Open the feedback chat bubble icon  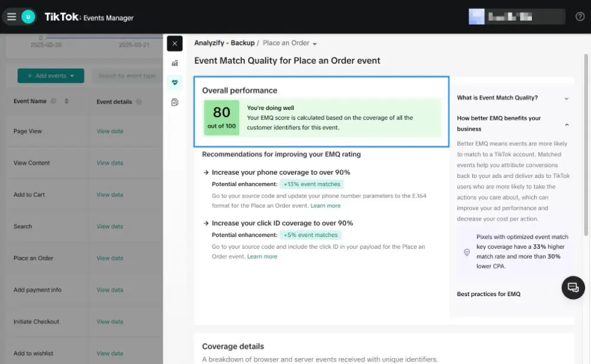click(572, 288)
